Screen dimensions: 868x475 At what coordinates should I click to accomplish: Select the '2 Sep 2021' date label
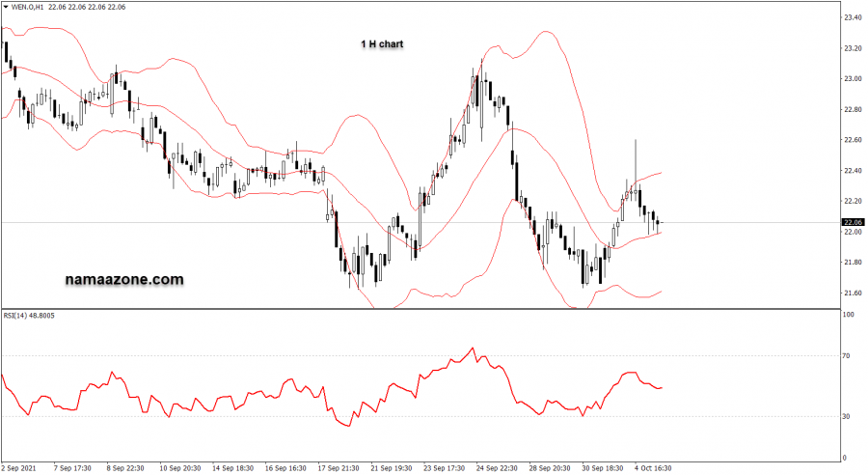tap(20, 467)
